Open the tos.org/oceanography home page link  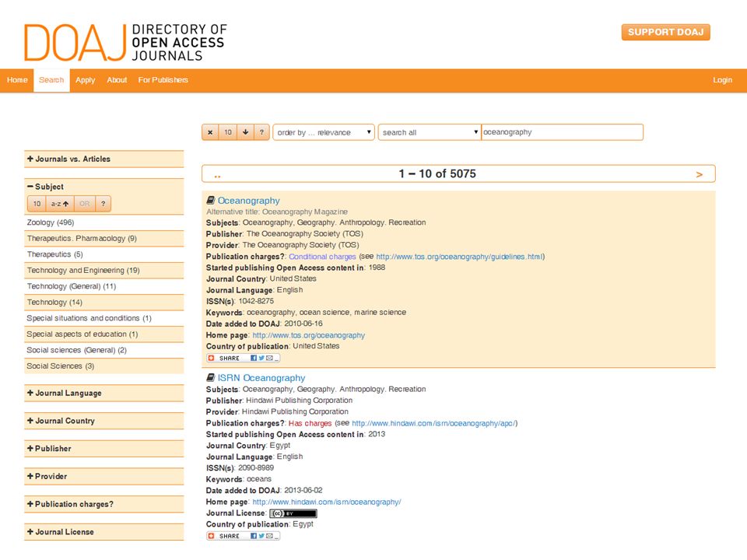pyautogui.click(x=309, y=335)
